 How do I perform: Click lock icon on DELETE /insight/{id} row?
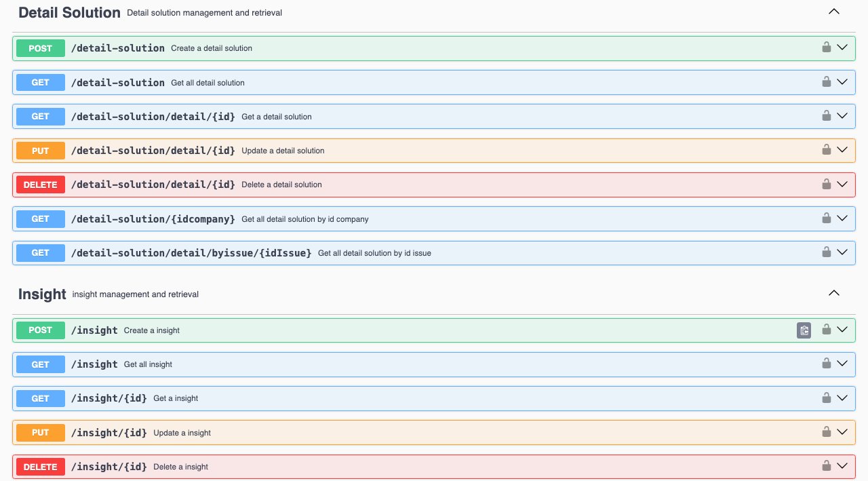(x=826, y=466)
